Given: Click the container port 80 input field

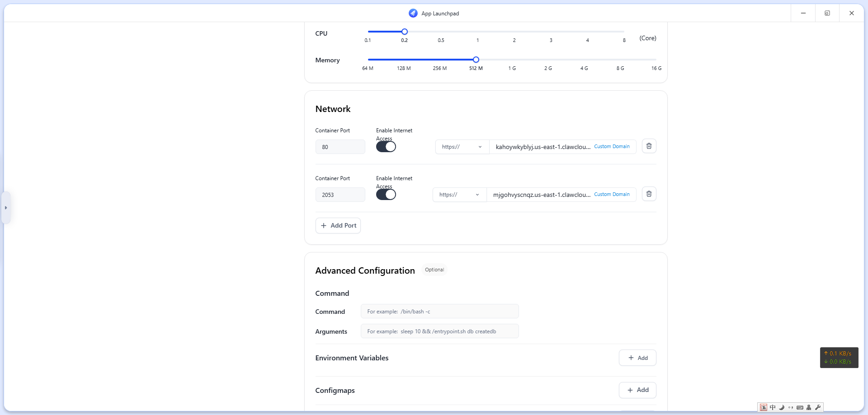Looking at the screenshot, I should 340,147.
